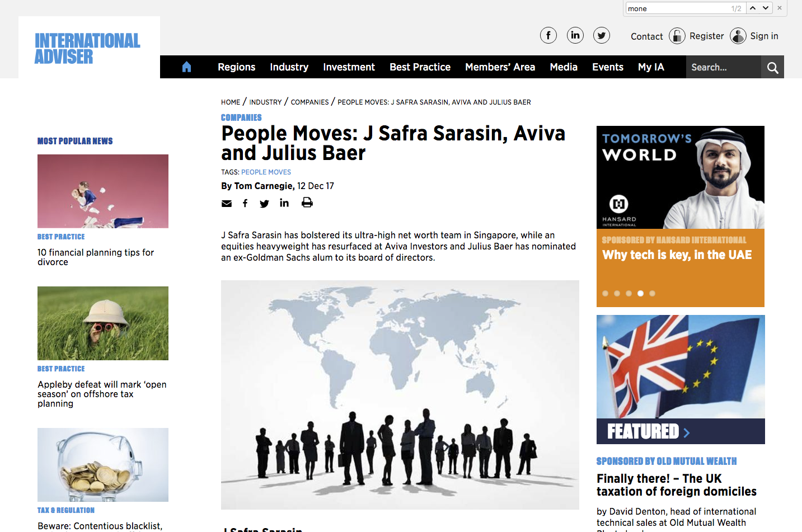The height and width of the screenshot is (532, 802).
Task: Open the Facebook page icon in header
Action: click(x=548, y=36)
